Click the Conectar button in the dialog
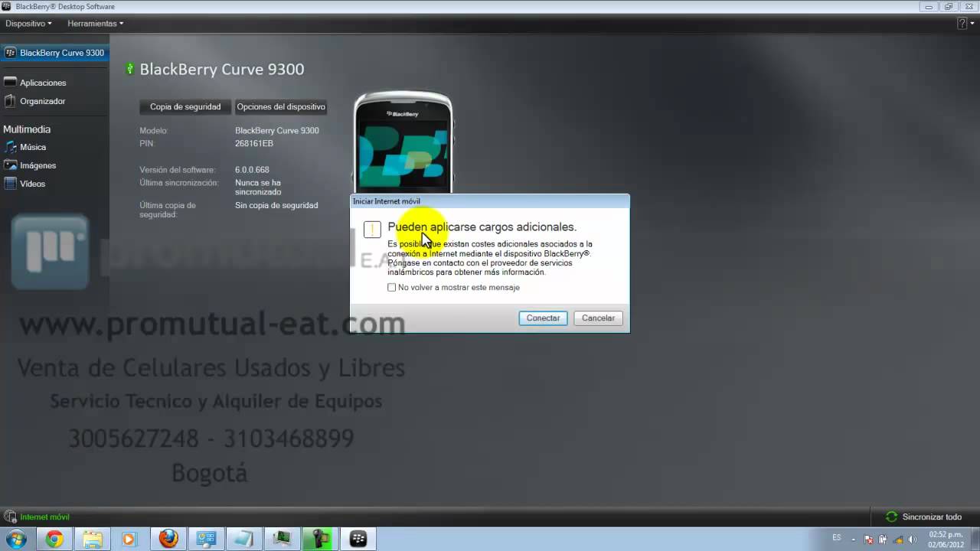Image resolution: width=980 pixels, height=551 pixels. (x=543, y=318)
